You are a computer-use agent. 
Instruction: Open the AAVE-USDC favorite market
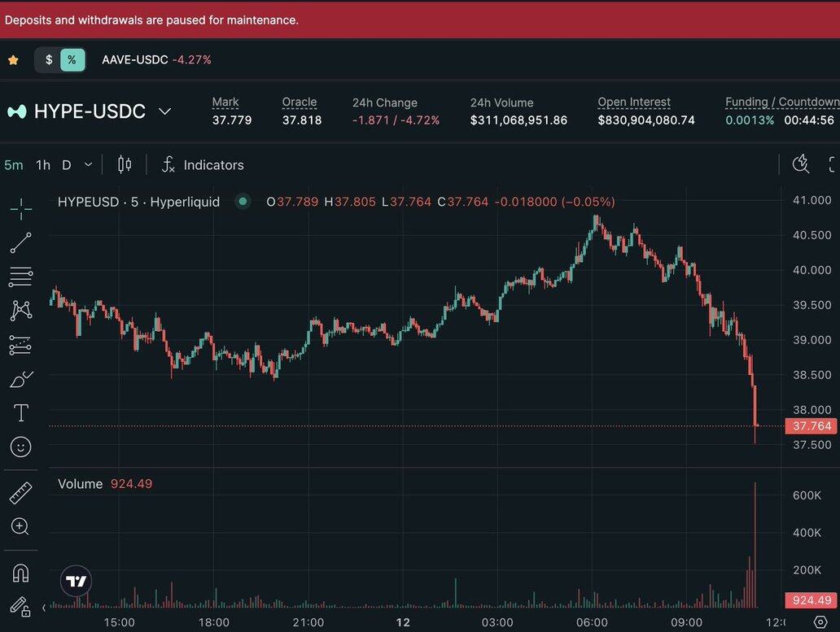(134, 59)
